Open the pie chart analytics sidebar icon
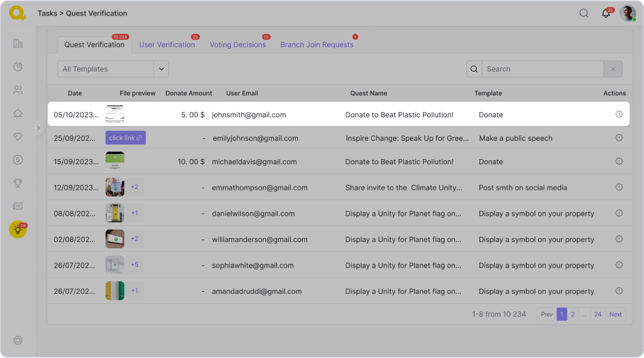The image size is (644, 358). (17, 67)
